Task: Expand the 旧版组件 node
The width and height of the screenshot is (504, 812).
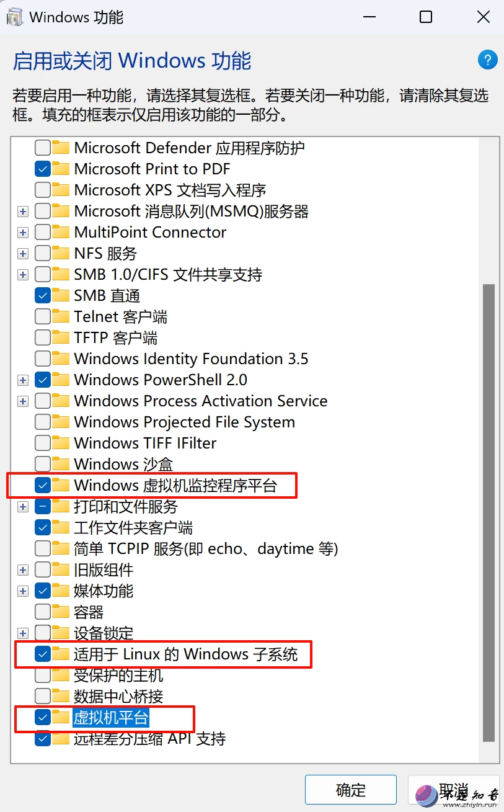Action: [23, 570]
